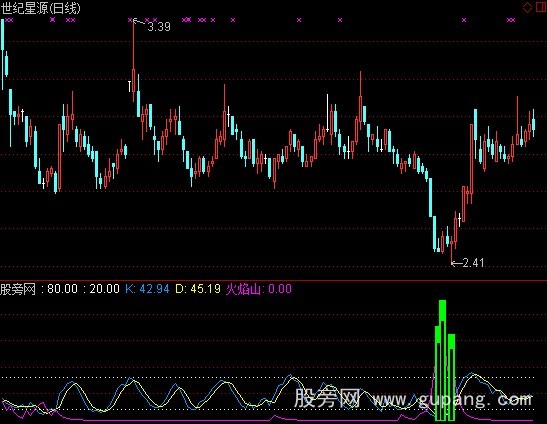Click the tallest green bar in indicator panel

point(442,360)
